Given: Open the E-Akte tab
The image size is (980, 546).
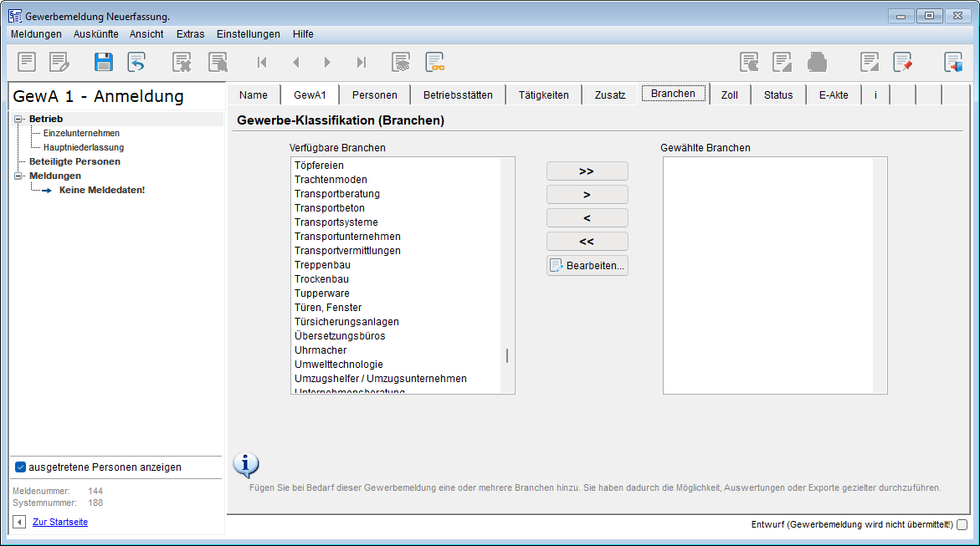Looking at the screenshot, I should [x=833, y=94].
